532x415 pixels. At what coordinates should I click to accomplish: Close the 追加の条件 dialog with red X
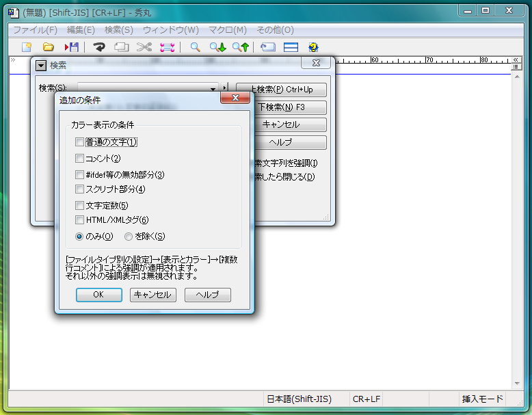(235, 98)
